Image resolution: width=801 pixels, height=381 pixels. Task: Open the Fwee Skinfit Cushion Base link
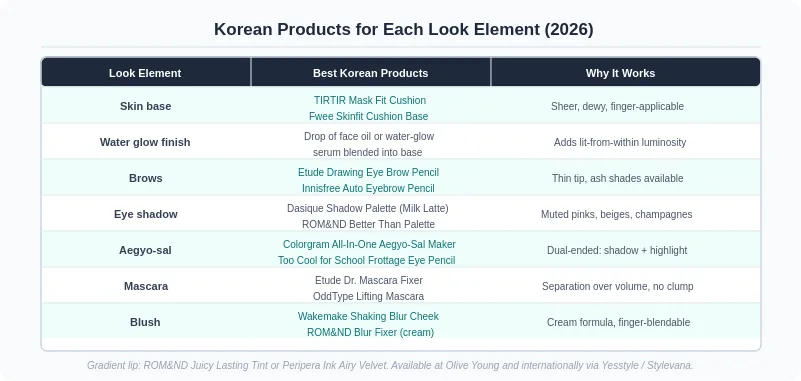coord(368,116)
